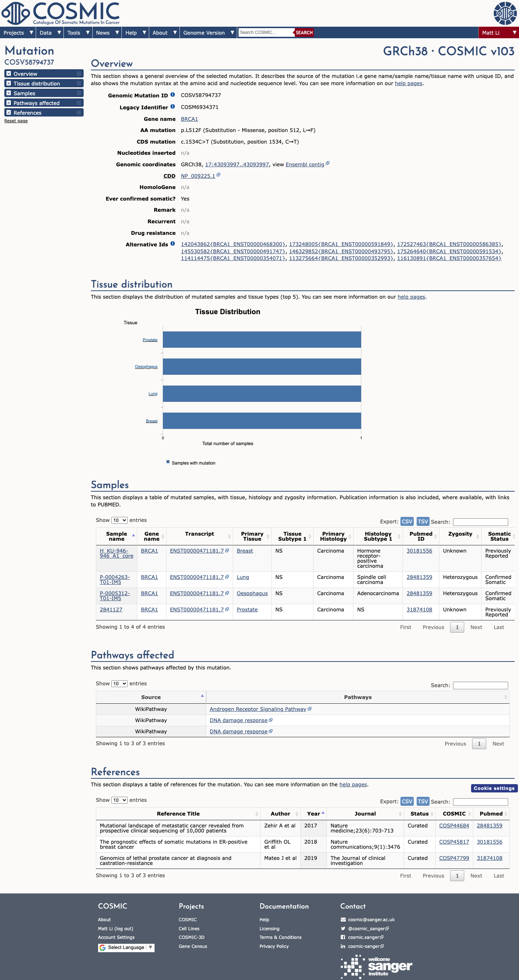The height and width of the screenshot is (980, 519).
Task: Open info icon beside Genomic Mutation ID
Action: pos(173,95)
